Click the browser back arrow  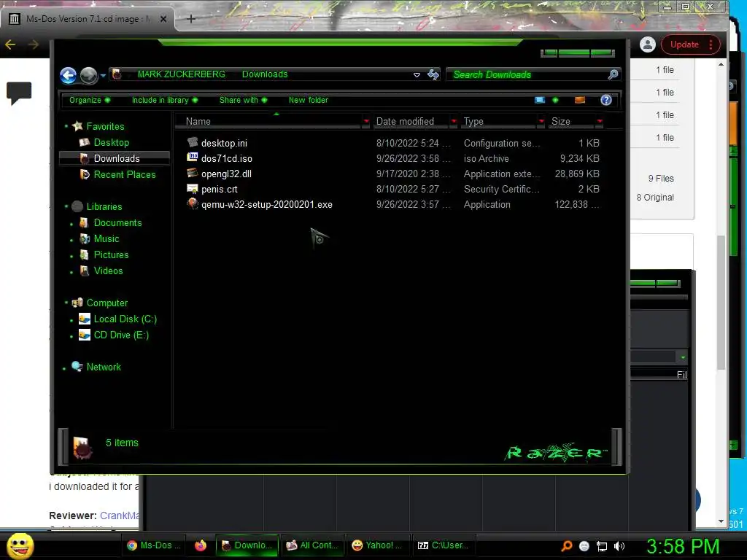pos(10,44)
